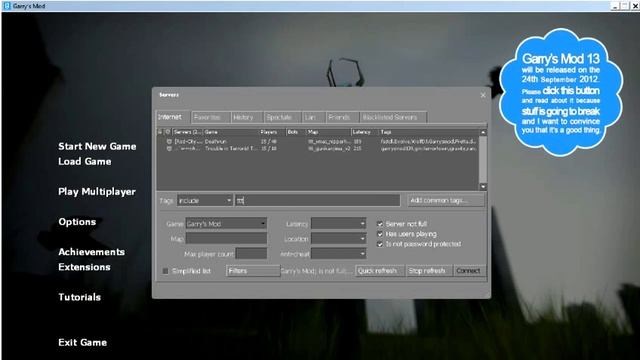Open the Blacklisted Servers tab
The height and width of the screenshot is (360, 640).
click(x=393, y=118)
